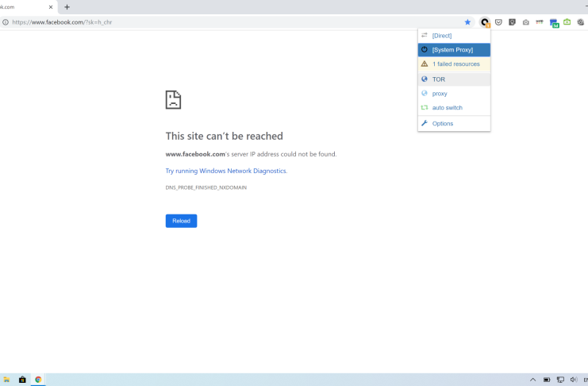Image resolution: width=588 pixels, height=386 pixels.
Task: Click the Reload button
Action: click(181, 221)
